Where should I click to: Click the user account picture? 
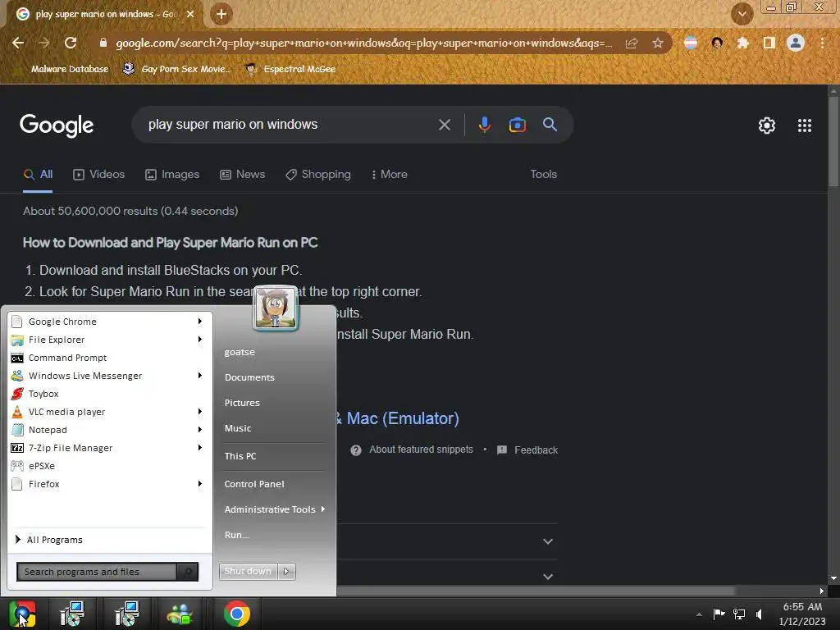click(276, 308)
